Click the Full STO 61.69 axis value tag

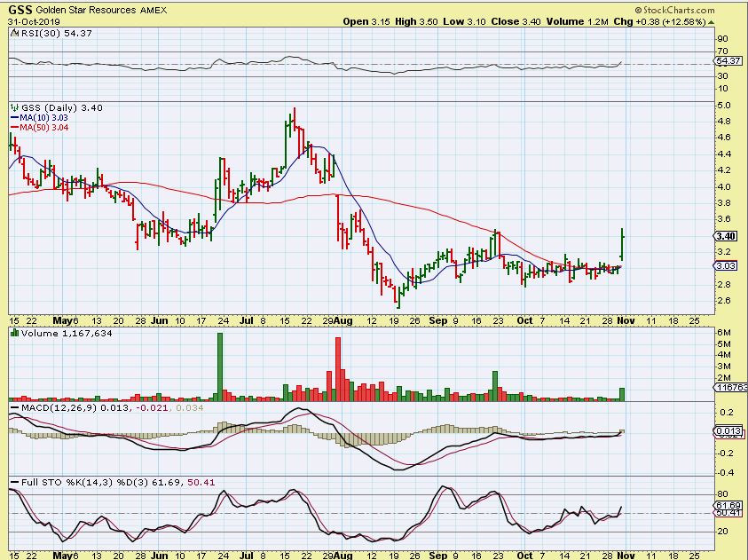[726, 504]
